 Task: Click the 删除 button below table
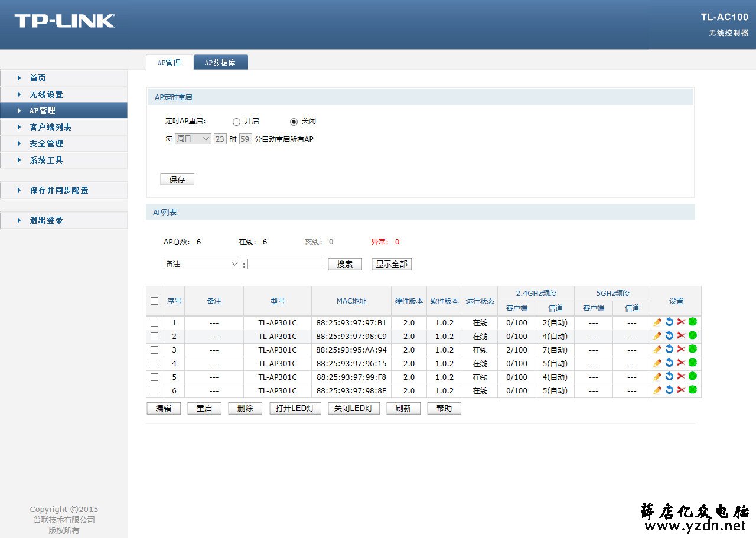click(245, 408)
